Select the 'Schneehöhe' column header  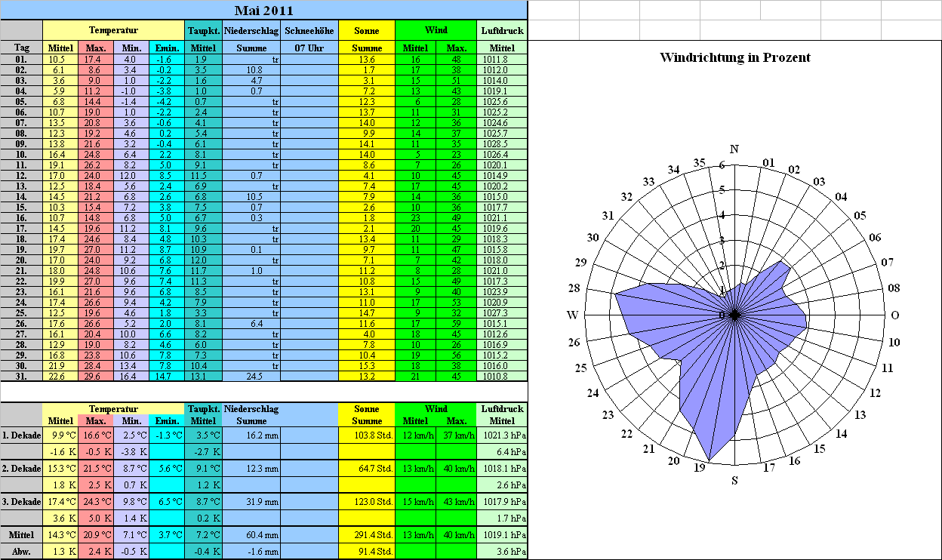[x=309, y=30]
